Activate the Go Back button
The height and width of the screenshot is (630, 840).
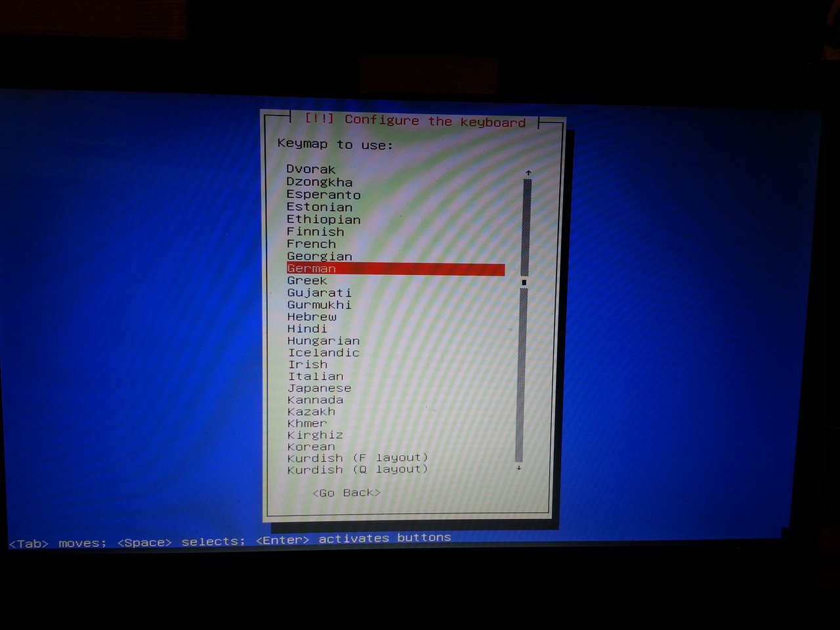346,493
